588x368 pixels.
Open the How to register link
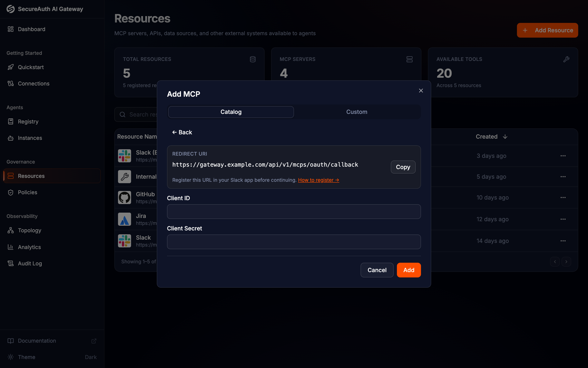318,180
